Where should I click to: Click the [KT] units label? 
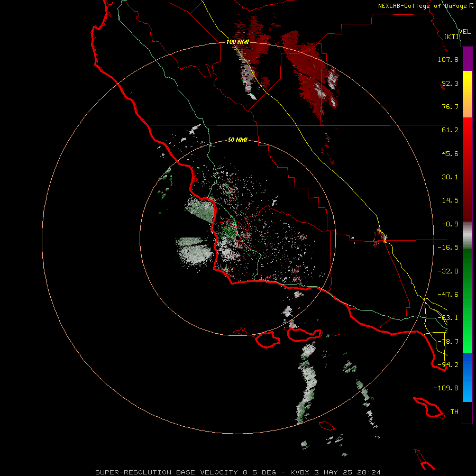(452, 36)
